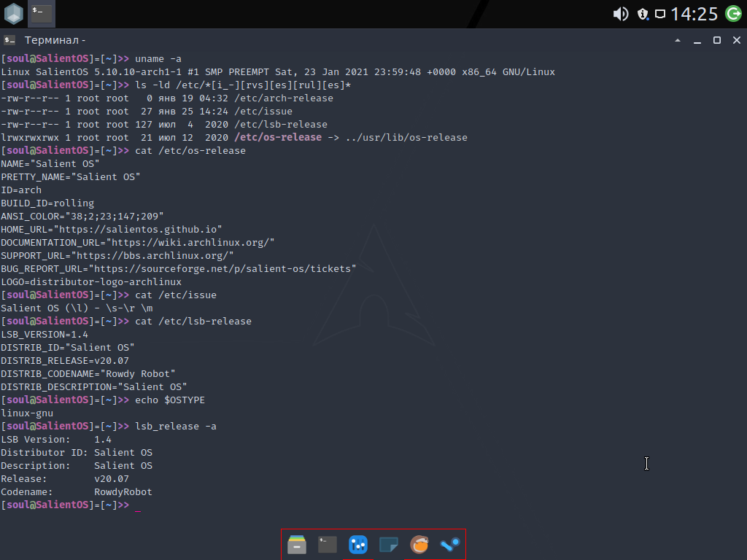Launch the file manager from dock
The image size is (747, 560).
tap(297, 544)
